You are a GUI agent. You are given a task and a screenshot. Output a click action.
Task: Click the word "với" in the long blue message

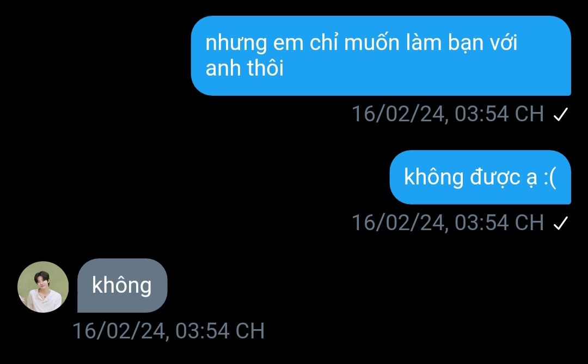click(504, 42)
